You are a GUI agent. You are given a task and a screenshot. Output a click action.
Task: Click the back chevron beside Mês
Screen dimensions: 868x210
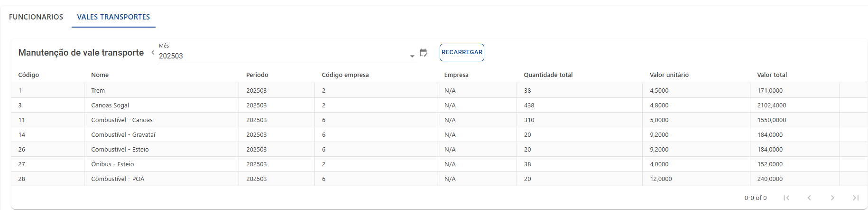pyautogui.click(x=153, y=53)
